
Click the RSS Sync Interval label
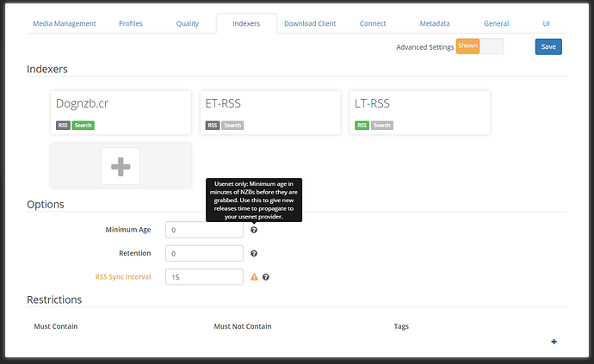[x=123, y=277]
